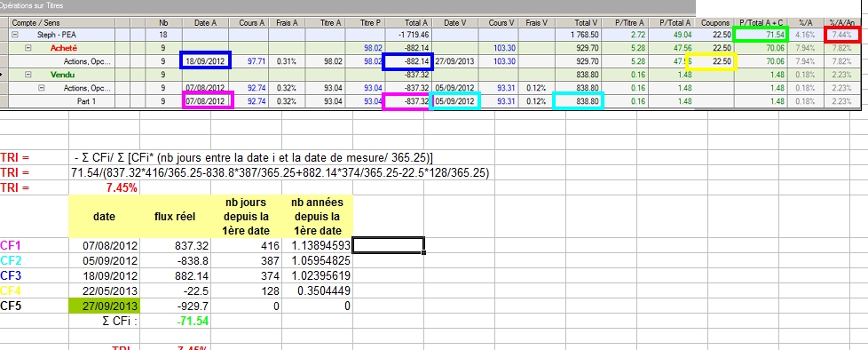Click the Total V column header

tap(579, 22)
